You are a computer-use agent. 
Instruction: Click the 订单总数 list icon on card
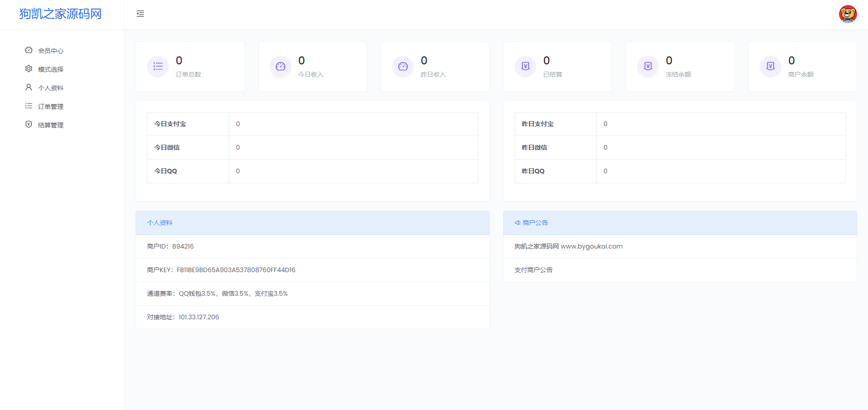pos(158,67)
